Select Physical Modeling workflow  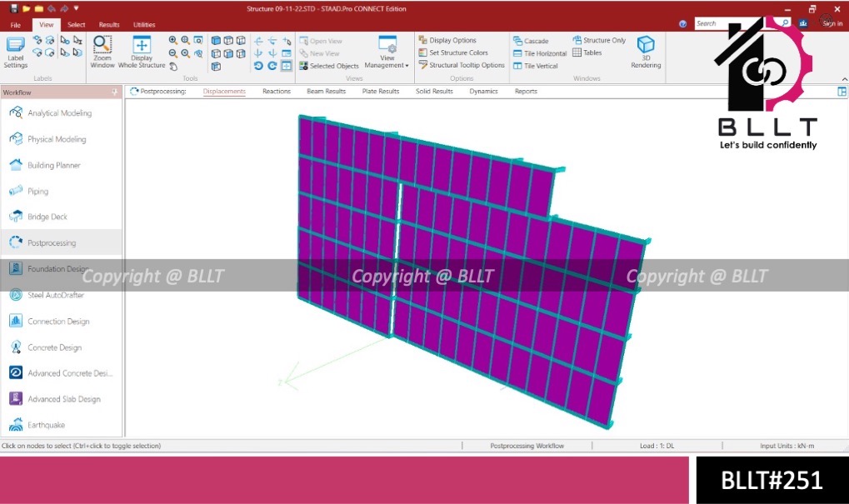[61, 139]
